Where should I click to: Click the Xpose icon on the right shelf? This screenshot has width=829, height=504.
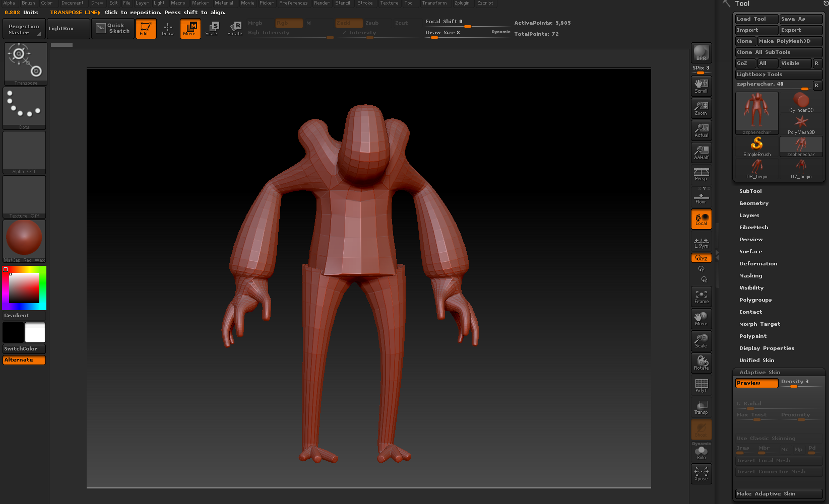701,473
